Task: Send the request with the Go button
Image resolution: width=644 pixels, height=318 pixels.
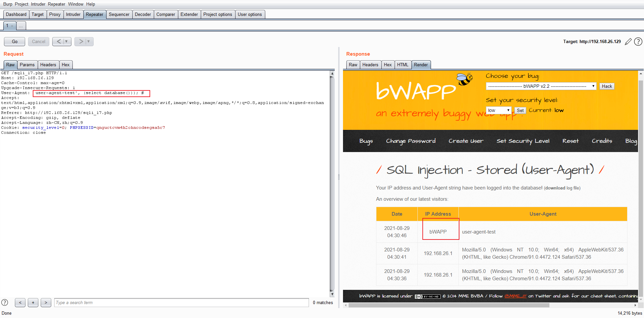Action: click(x=15, y=41)
